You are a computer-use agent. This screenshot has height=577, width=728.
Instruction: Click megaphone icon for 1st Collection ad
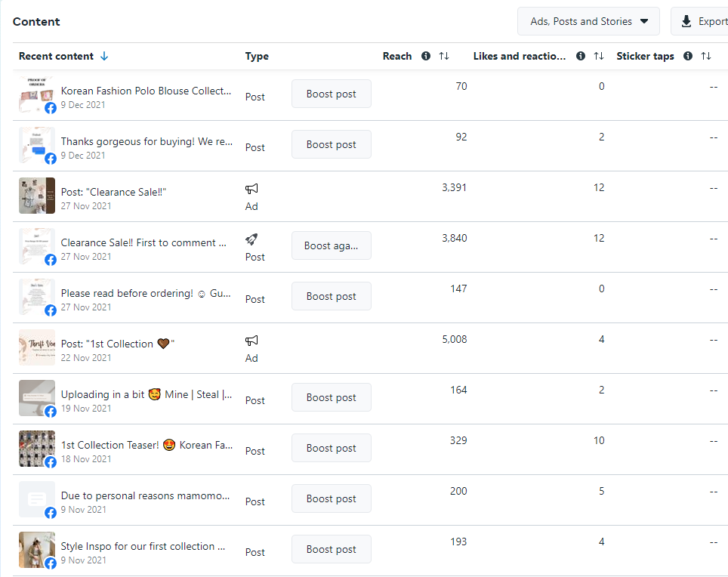tap(251, 341)
